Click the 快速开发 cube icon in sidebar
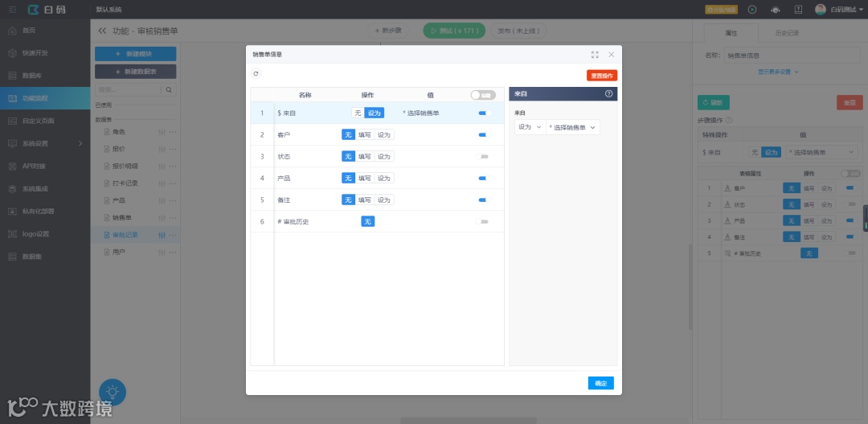Viewport: 868px width, 424px height. 12,52
